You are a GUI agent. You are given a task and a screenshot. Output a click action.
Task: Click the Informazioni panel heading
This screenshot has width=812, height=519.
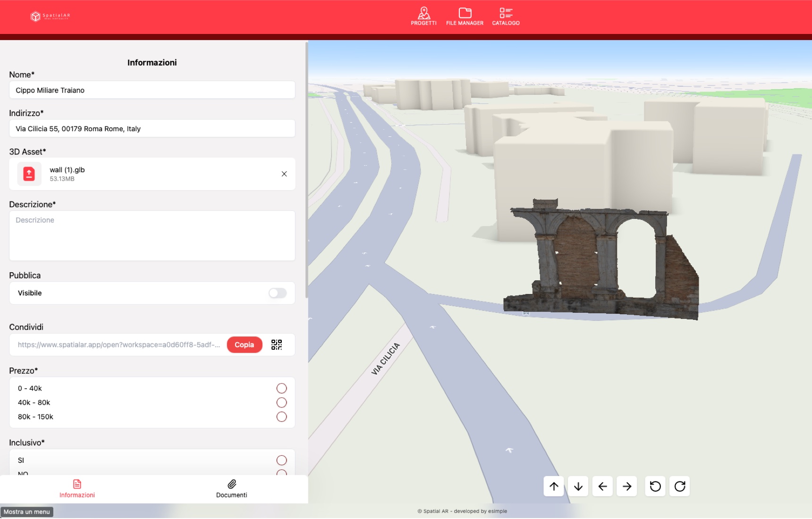click(x=152, y=63)
